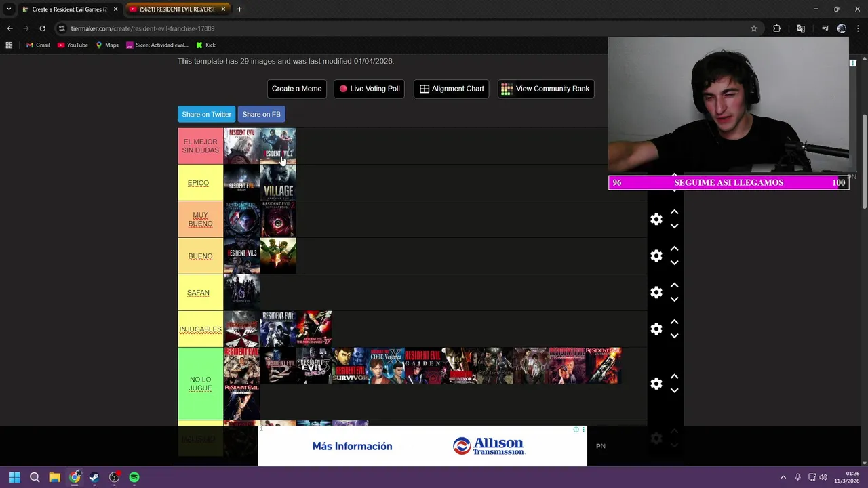Share tier list on Twitter
868x488 pixels.
[x=206, y=114]
